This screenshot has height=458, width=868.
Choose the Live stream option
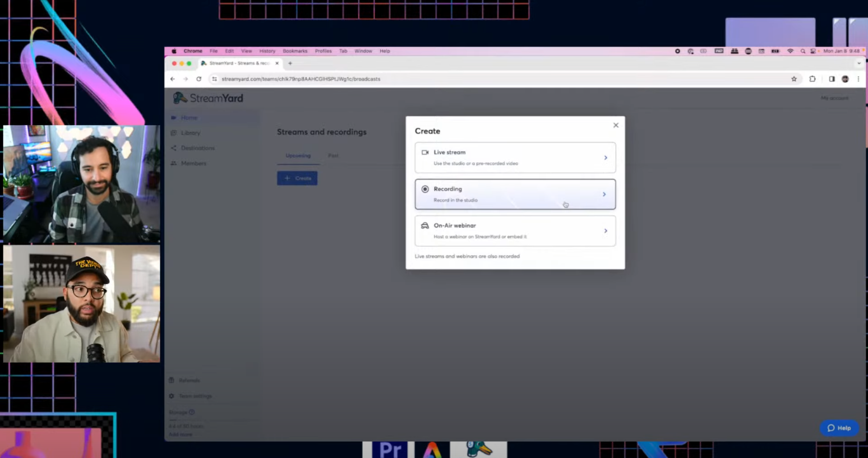pyautogui.click(x=515, y=158)
